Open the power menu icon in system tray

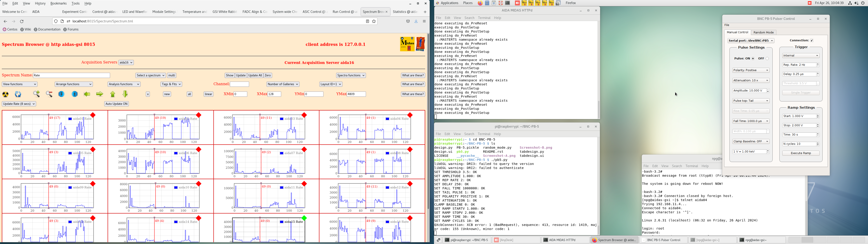coord(863,3)
